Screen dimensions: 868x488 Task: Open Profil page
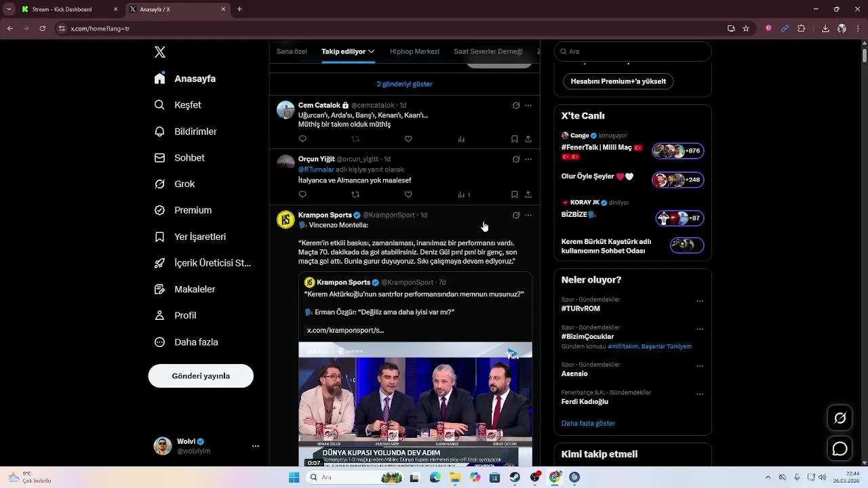(175, 316)
